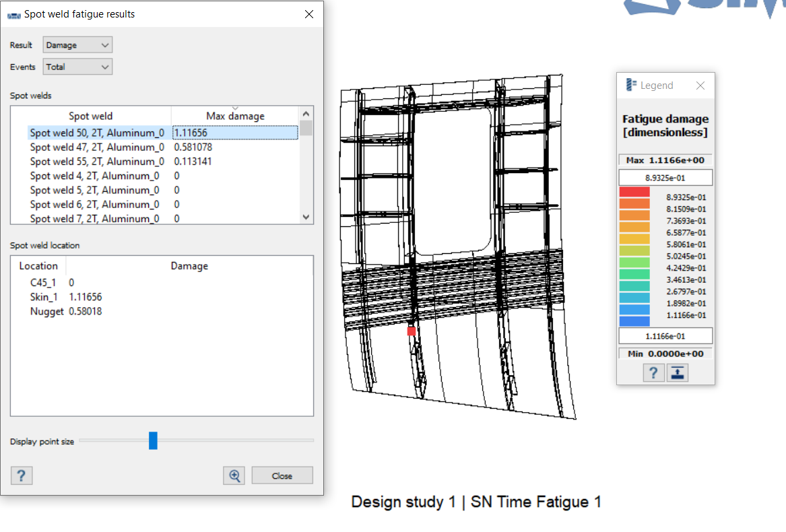Viewport: 786px width, 532px height.
Task: Select Spot weld 4 row
Action: click(94, 176)
